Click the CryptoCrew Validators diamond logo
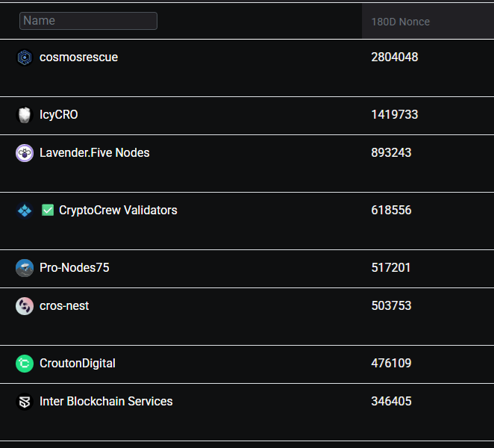The width and height of the screenshot is (494, 448). pos(25,211)
